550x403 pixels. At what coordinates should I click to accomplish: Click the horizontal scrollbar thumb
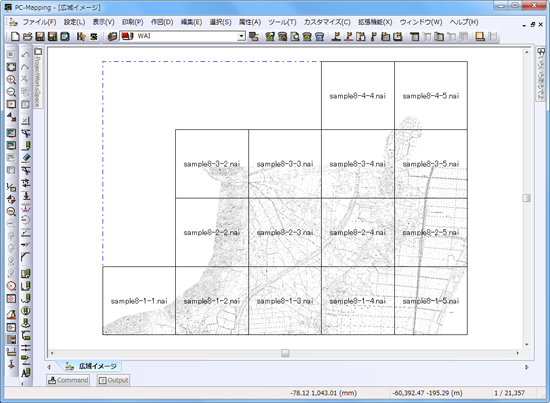(x=285, y=353)
